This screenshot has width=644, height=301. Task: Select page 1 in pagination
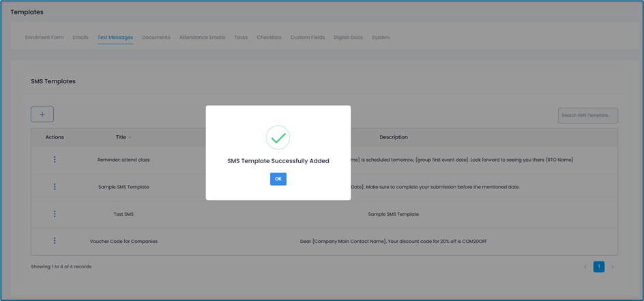click(599, 267)
